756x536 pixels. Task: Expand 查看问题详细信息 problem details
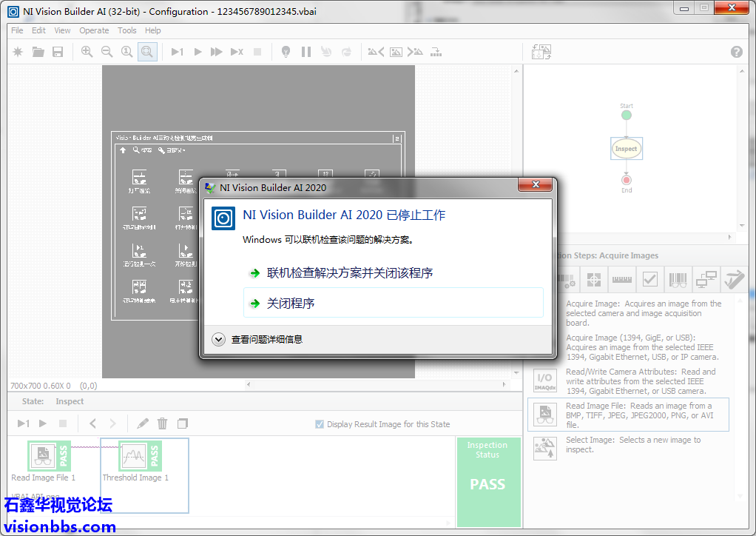[257, 340]
